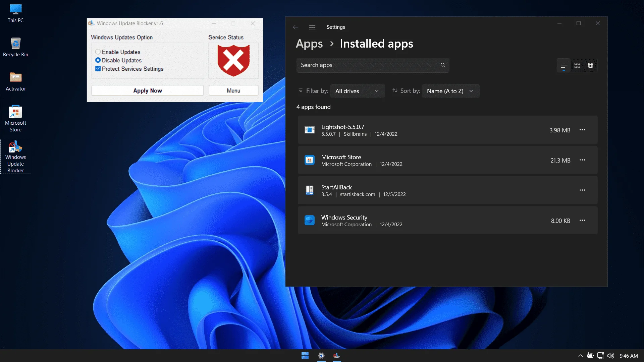Image resolution: width=644 pixels, height=362 pixels.
Task: Click the Installed apps heading
Action: (376, 44)
